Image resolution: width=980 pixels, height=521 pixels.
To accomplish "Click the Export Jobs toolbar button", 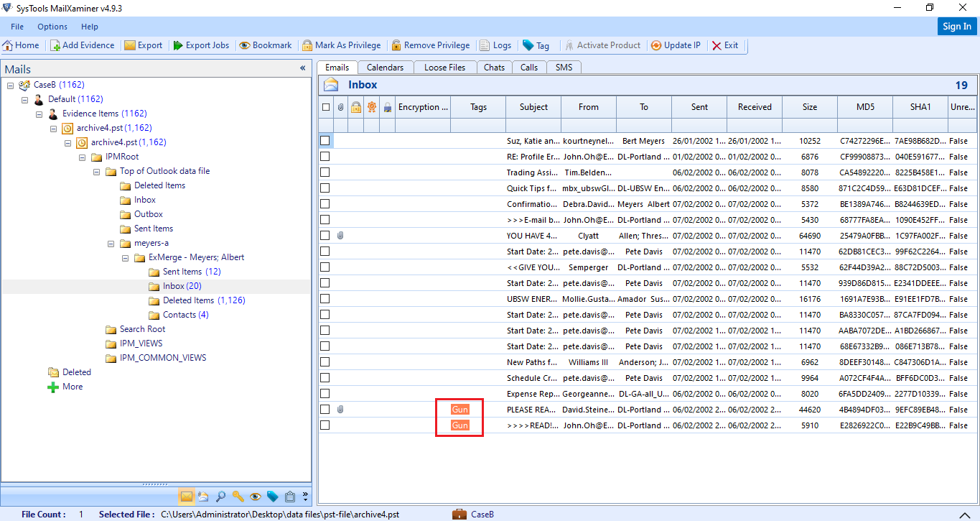I will [201, 45].
